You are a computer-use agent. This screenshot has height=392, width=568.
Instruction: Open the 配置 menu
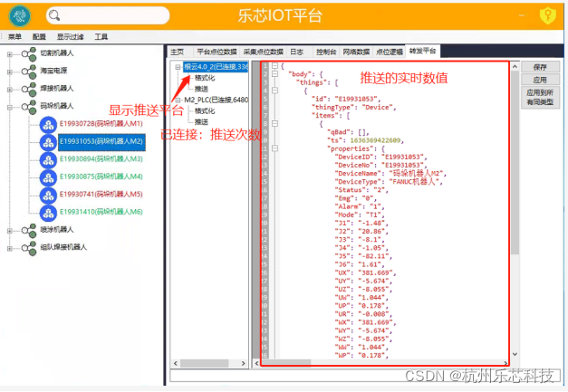(x=39, y=36)
